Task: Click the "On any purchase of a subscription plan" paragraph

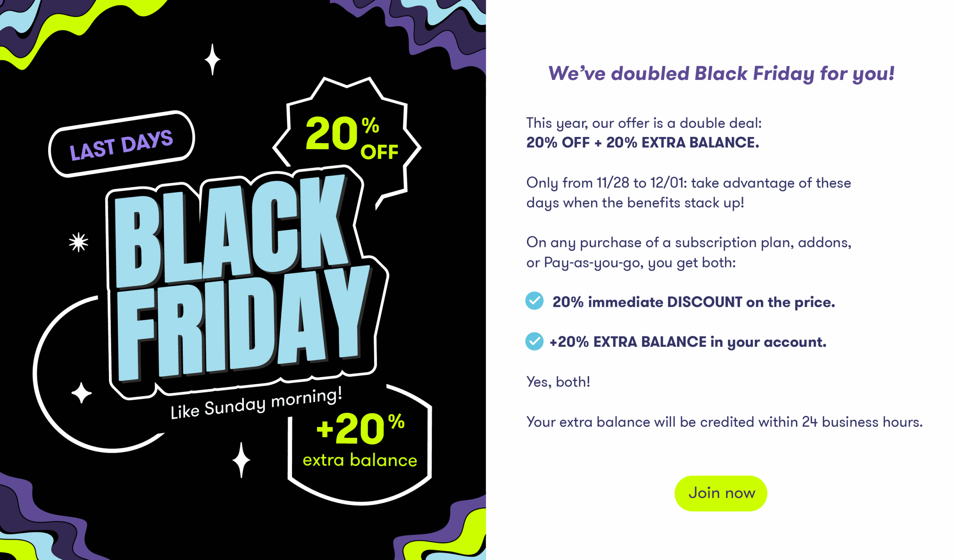Action: (x=688, y=252)
